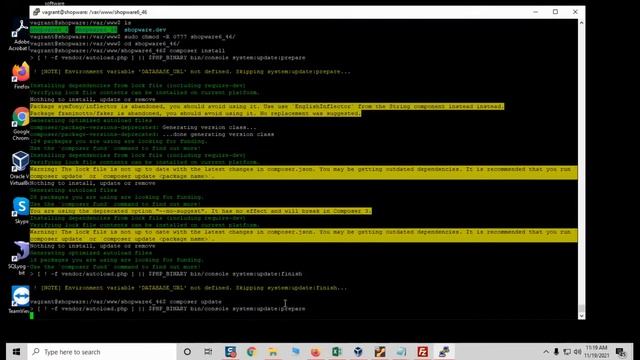The image size is (640, 360).
Task: Select the Firefox desktop shortcut
Action: point(20,76)
